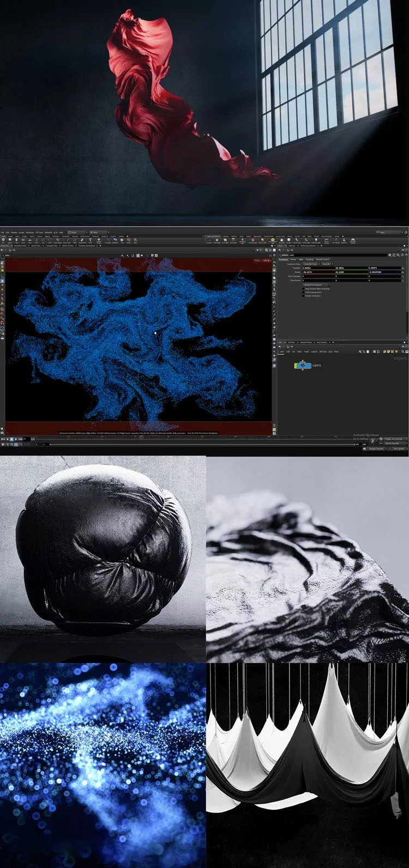Create a Spot Light from the shelf
The height and width of the screenshot is (868, 409).
[x=225, y=240]
